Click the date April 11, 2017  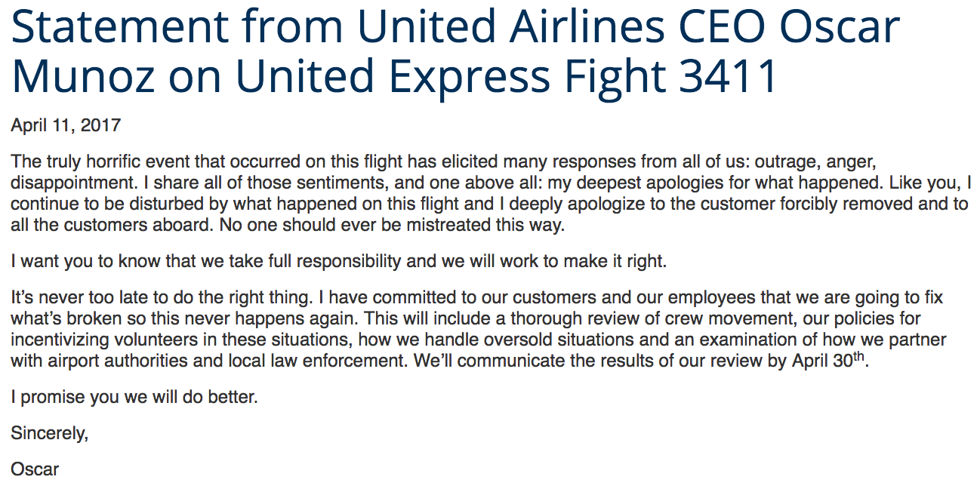[x=66, y=125]
